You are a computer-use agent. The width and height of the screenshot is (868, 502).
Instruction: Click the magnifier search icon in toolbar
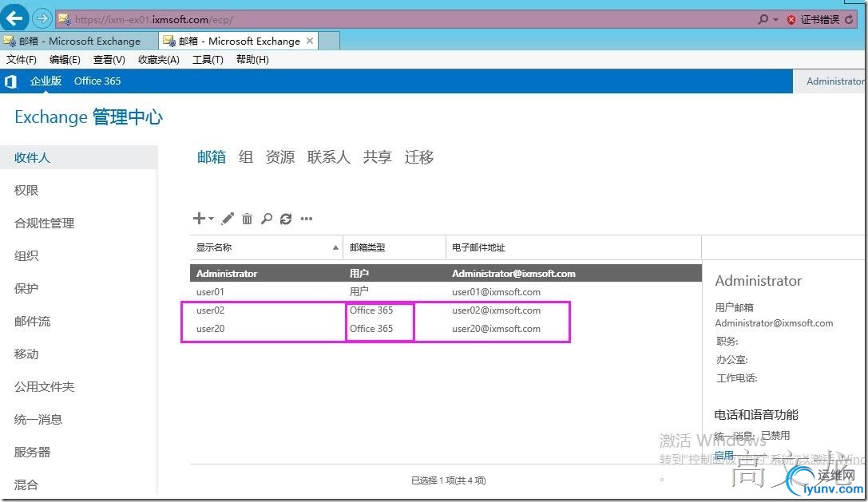pyautogui.click(x=266, y=219)
